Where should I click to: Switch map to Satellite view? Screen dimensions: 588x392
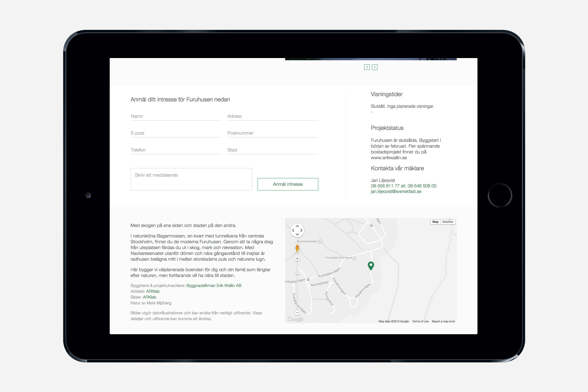coord(448,222)
